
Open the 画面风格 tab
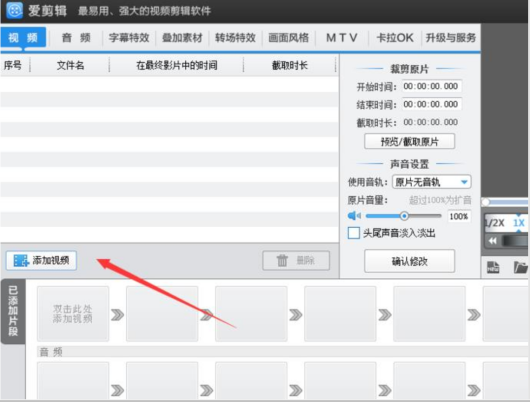[x=289, y=38]
